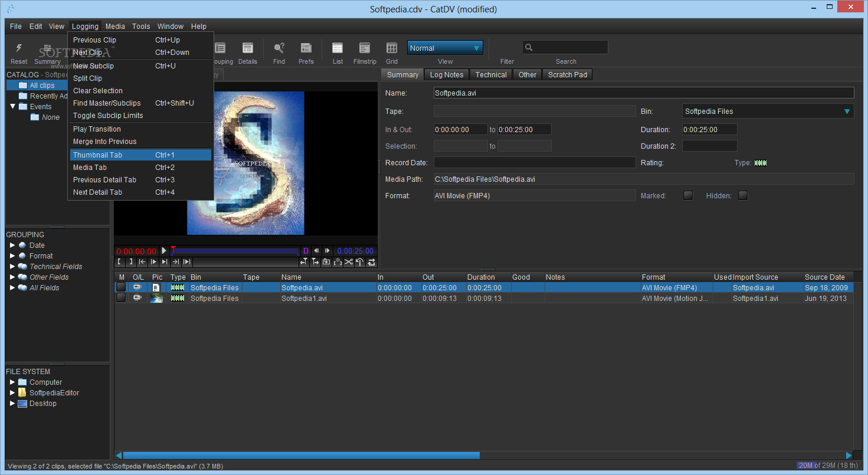Click the camera snapshot icon under player
This screenshot has height=475, width=868.
click(326, 262)
